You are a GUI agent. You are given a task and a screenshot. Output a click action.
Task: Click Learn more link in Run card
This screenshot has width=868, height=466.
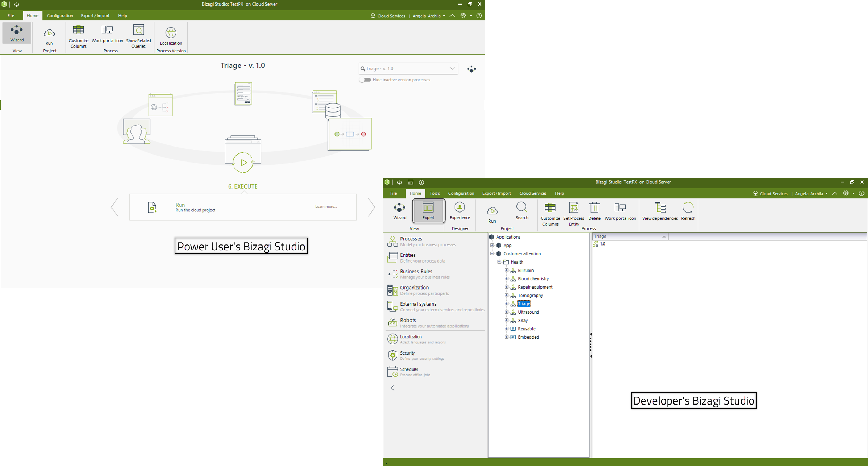(x=326, y=207)
